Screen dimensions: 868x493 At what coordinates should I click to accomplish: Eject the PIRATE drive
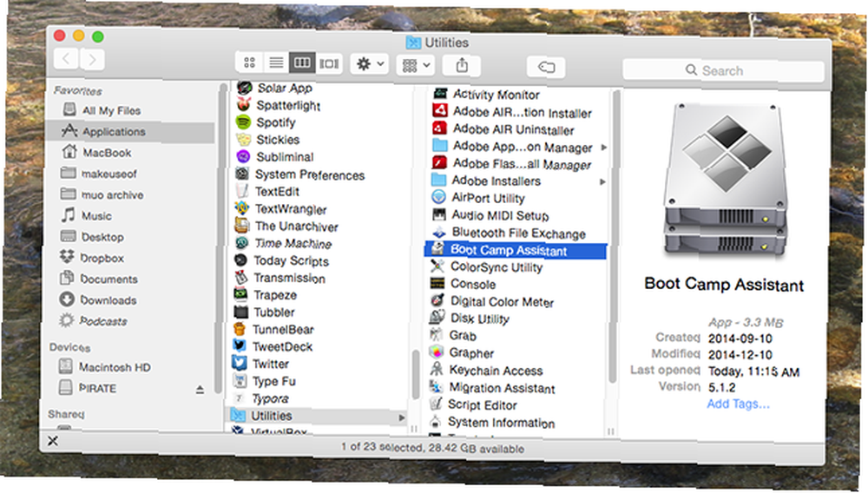tap(200, 390)
